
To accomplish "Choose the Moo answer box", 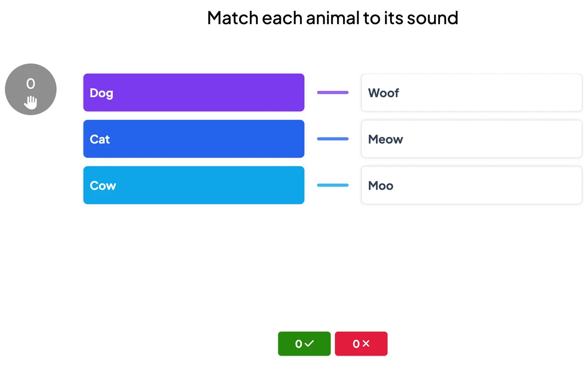I will pos(471,185).
